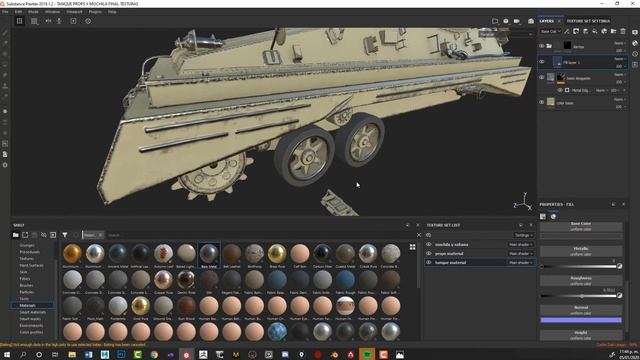Image resolution: width=640 pixels, height=360 pixels.
Task: Click the Base Color uniform color button
Action: click(x=581, y=227)
